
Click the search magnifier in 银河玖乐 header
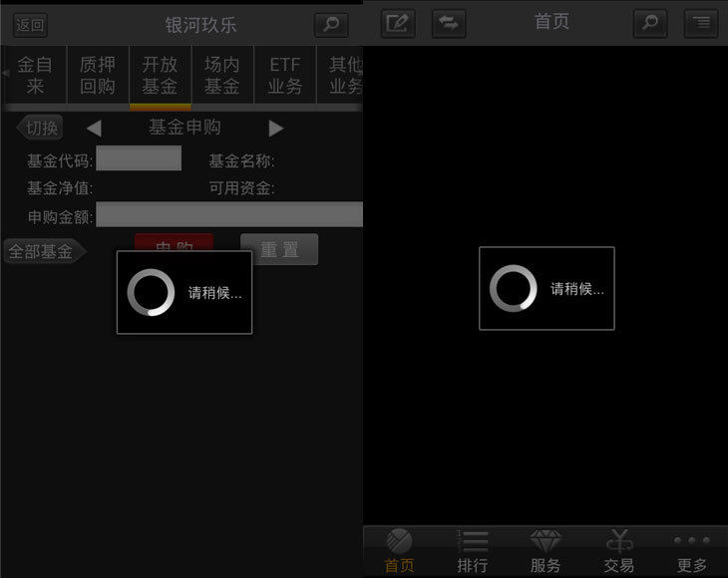point(331,25)
